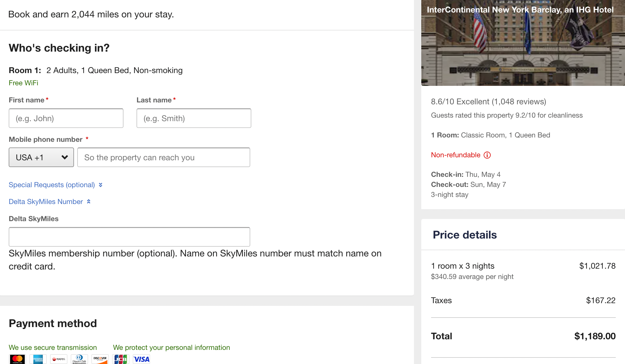Click the Non-refundable info icon
The height and width of the screenshot is (364, 625).
pyautogui.click(x=487, y=155)
